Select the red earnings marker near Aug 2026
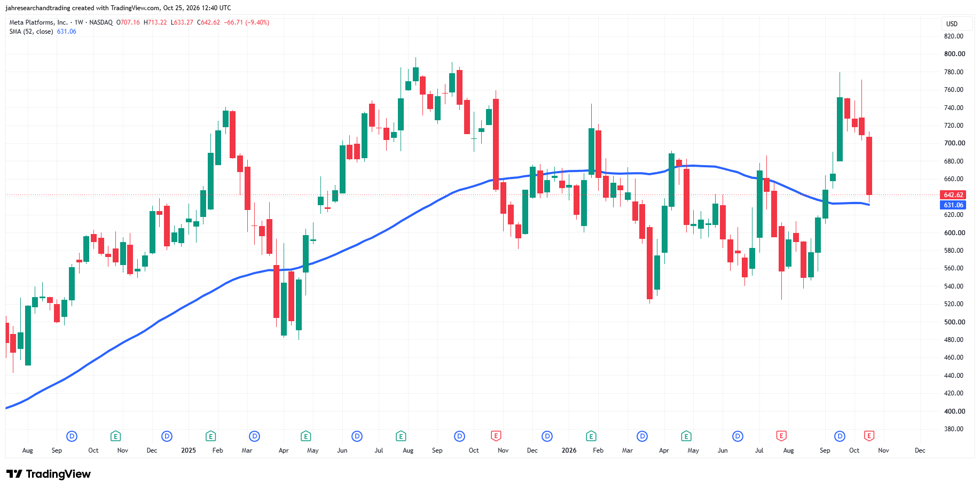Viewport: 980px width, 490px height. [x=781, y=436]
